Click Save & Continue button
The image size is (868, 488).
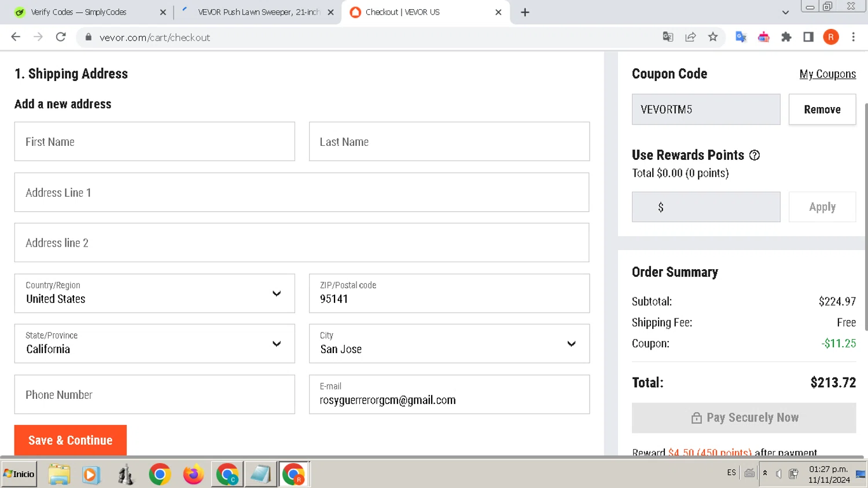(x=71, y=440)
